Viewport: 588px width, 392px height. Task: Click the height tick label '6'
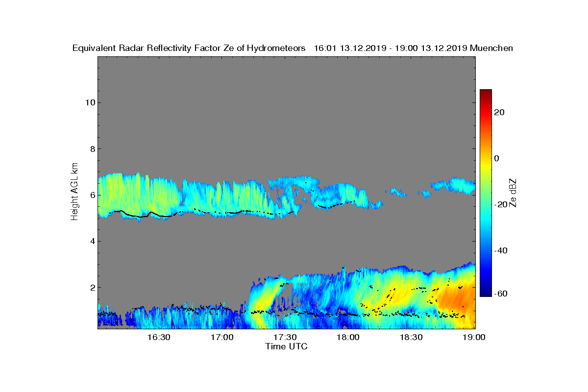pyautogui.click(x=92, y=195)
